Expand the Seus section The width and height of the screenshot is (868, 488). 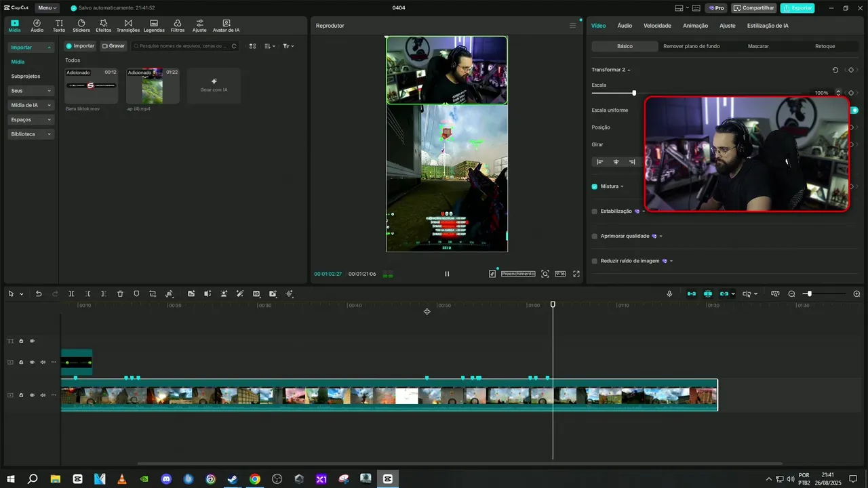pyautogui.click(x=49, y=91)
